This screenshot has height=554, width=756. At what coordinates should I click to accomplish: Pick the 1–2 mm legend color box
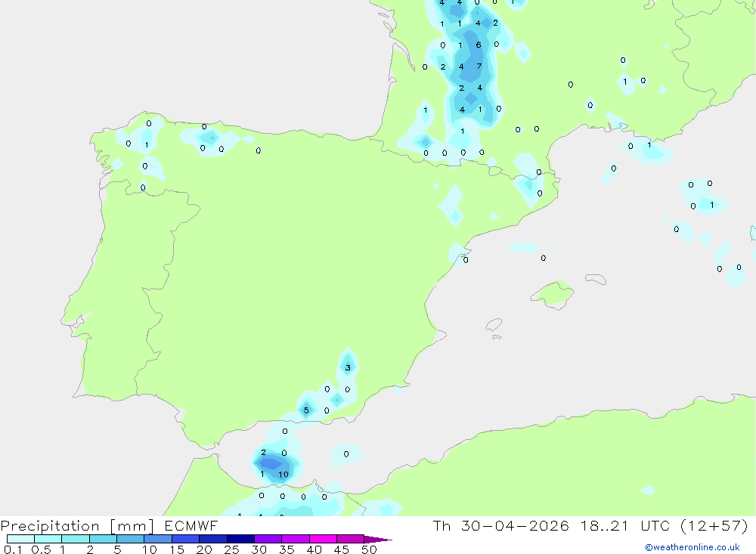point(75,539)
